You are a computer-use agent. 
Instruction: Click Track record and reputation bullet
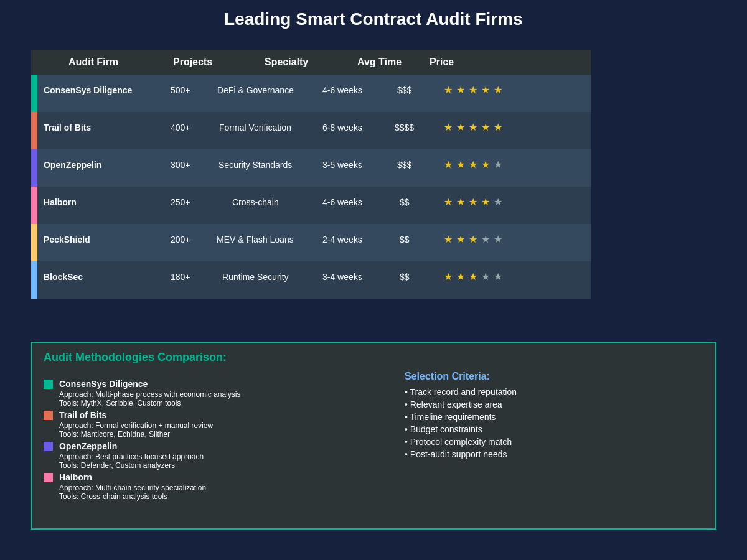(x=461, y=392)
